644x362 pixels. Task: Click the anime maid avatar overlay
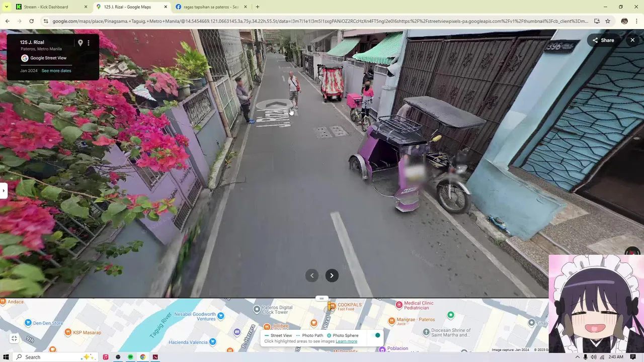[x=596, y=304]
